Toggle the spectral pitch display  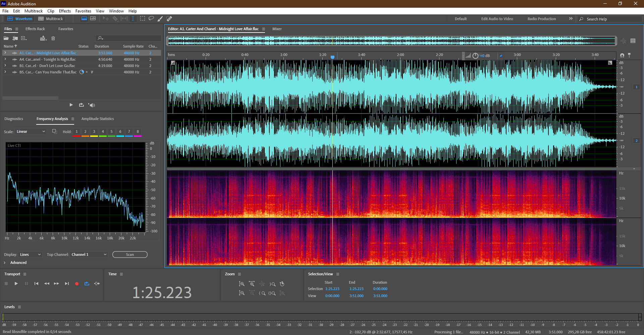[x=93, y=19]
